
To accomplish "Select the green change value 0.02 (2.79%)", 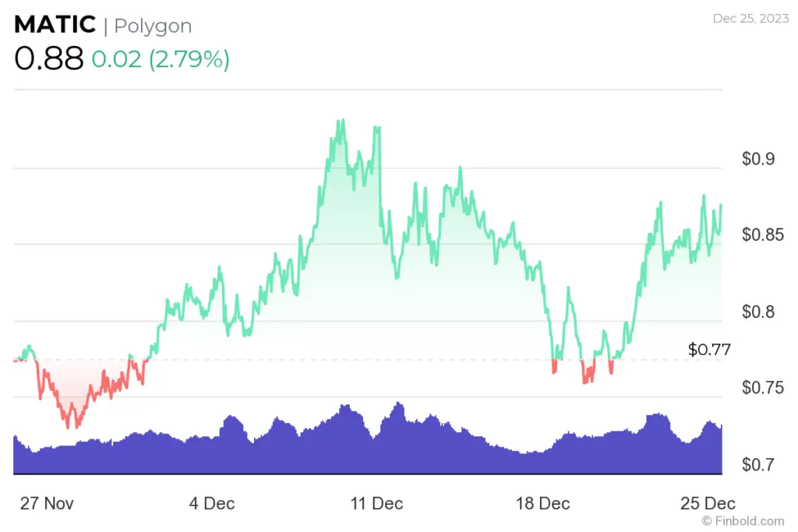I will coord(161,59).
